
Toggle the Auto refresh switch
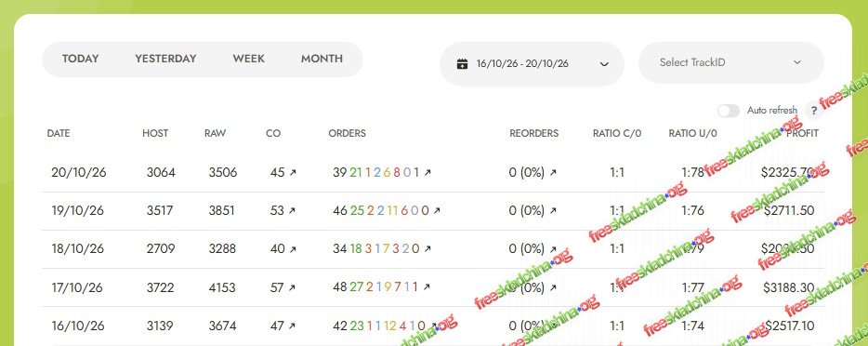click(729, 111)
